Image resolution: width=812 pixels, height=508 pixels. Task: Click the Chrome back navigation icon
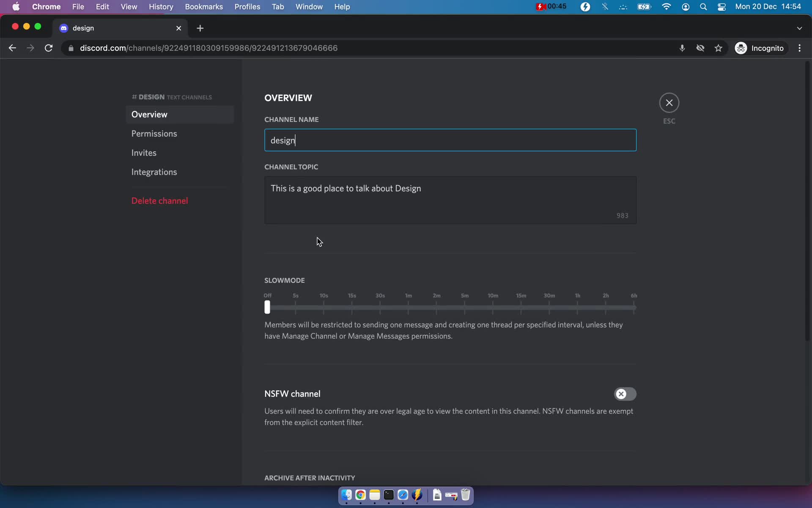pyautogui.click(x=12, y=48)
